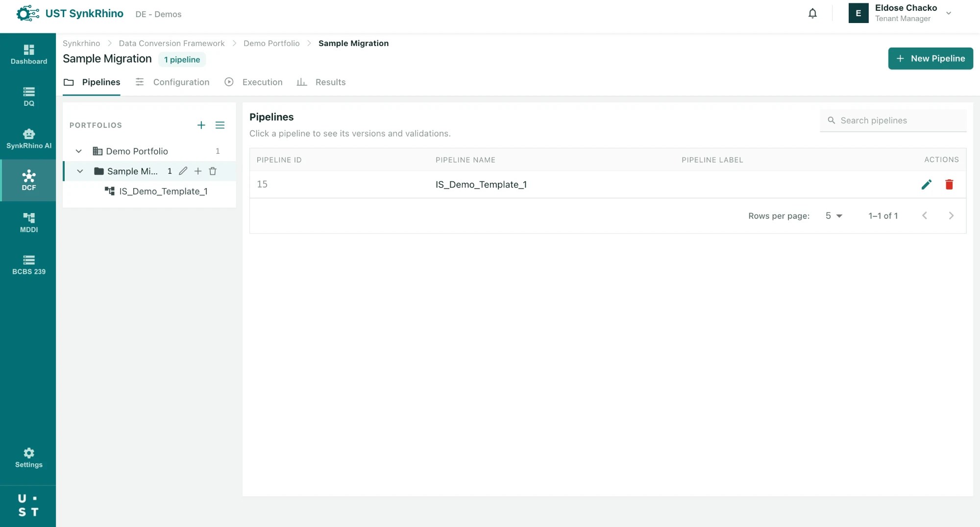The image size is (980, 527).
Task: Open Settings in the sidebar
Action: (28, 458)
